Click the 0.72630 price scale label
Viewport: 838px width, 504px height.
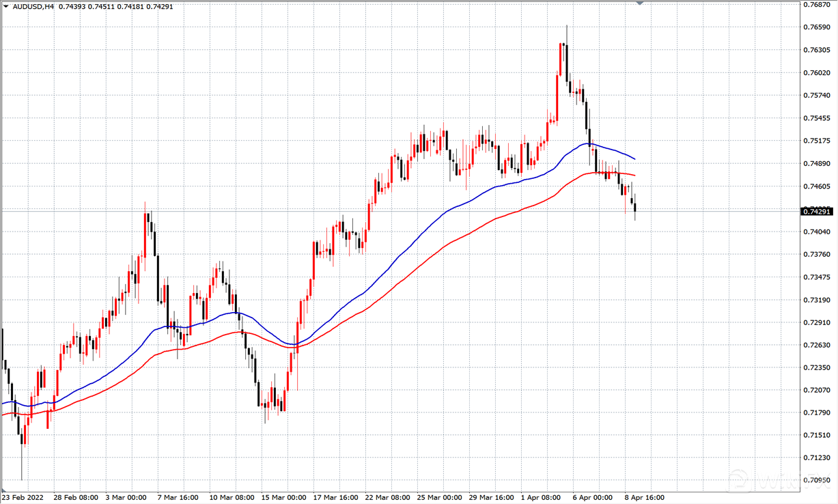tap(816, 345)
